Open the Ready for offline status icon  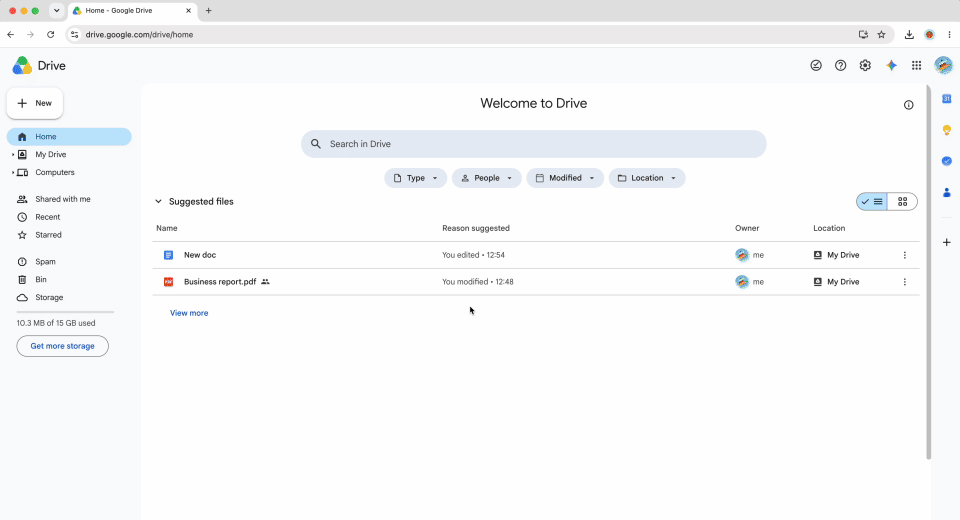coord(816,66)
